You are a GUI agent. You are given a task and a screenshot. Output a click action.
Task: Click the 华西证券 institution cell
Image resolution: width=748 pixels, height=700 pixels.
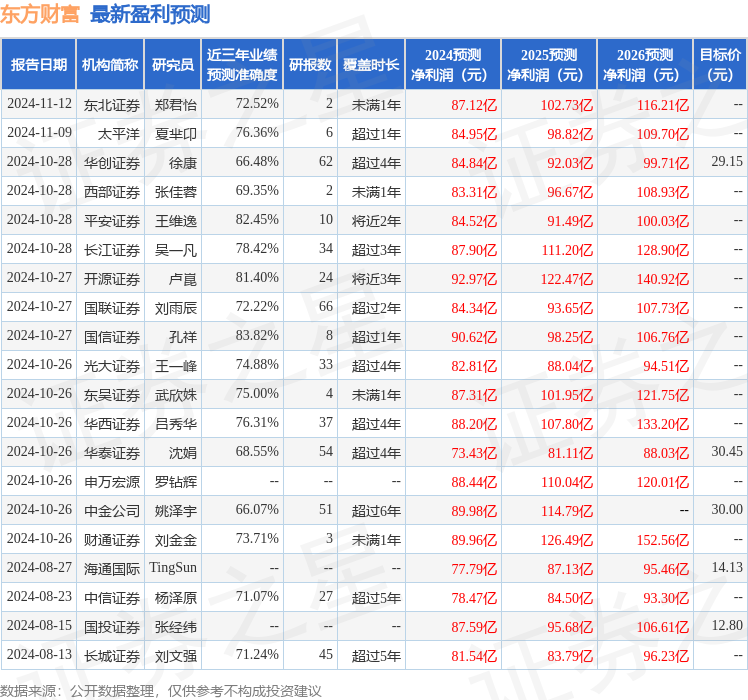click(x=112, y=424)
